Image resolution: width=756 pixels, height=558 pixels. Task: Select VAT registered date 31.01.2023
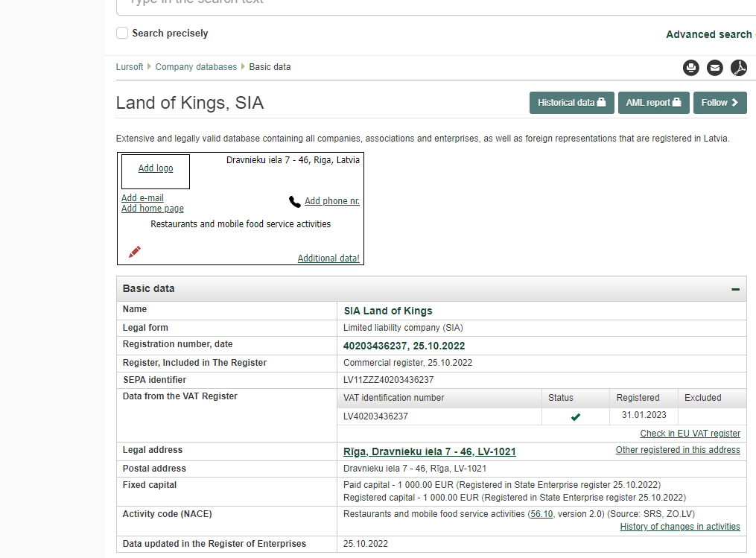click(644, 415)
